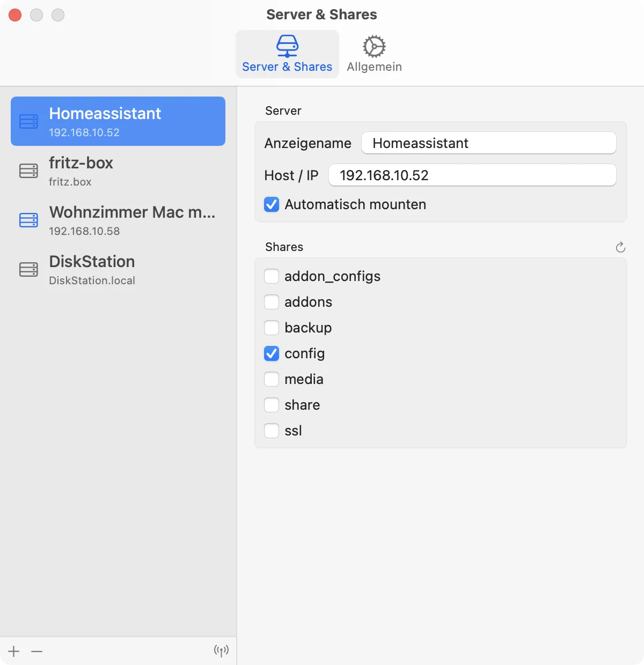The height and width of the screenshot is (665, 644).
Task: Click the refresh shares icon
Action: point(620,247)
